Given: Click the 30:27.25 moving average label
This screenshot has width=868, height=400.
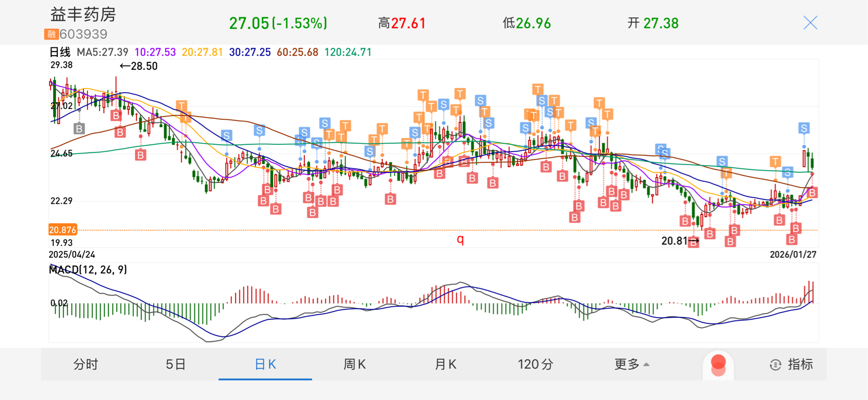Looking at the screenshot, I should pos(250,52).
